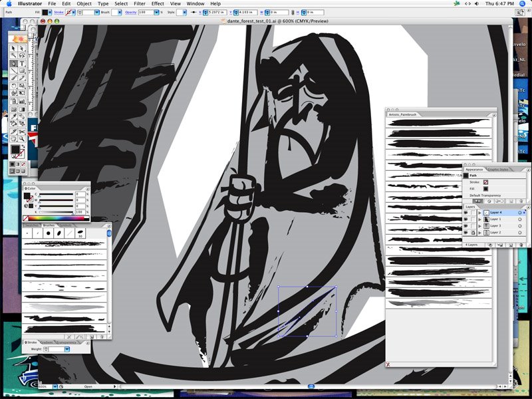532x399 pixels.
Task: Select the Paintbrush tool
Action: tap(13, 78)
